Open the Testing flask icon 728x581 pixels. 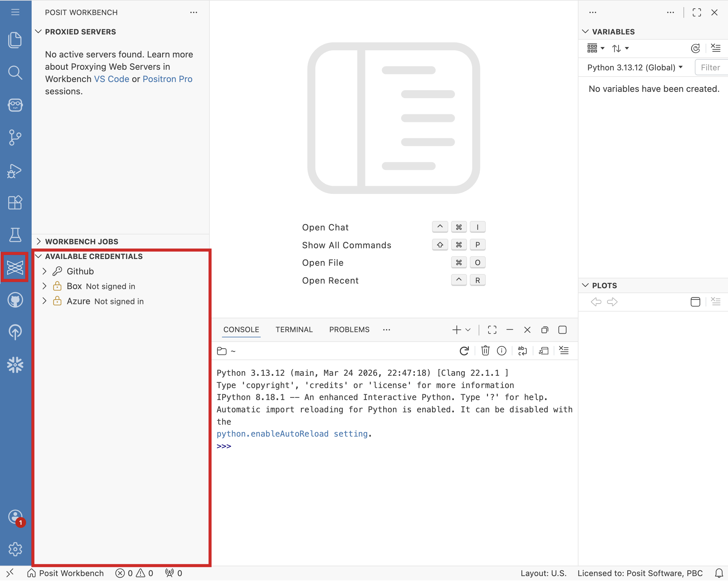tap(15, 235)
